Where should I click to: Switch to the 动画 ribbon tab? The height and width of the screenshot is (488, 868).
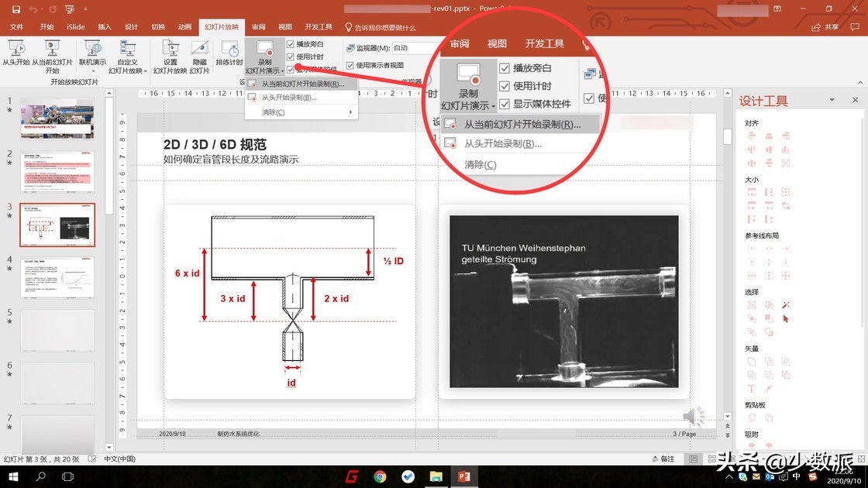point(184,27)
